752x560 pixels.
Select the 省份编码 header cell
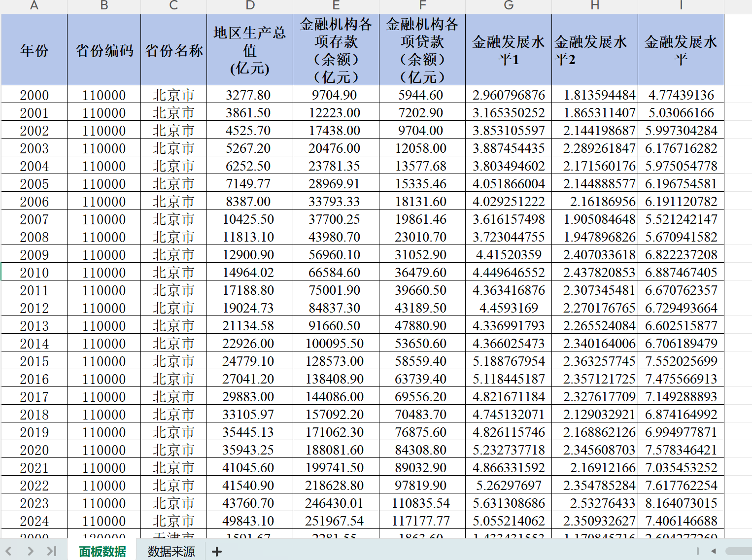(x=104, y=50)
